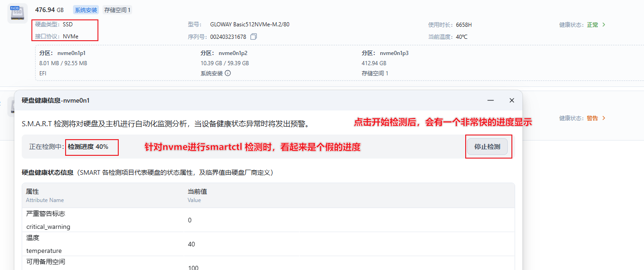
Task: Click the 存储空间 1 tag
Action: point(117,10)
